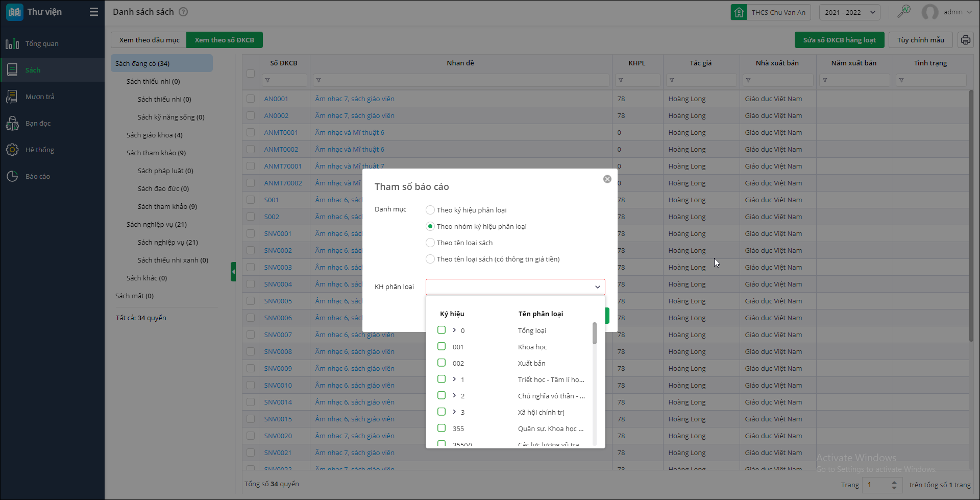Open Tổng quan in the sidebar

pyautogui.click(x=52, y=44)
